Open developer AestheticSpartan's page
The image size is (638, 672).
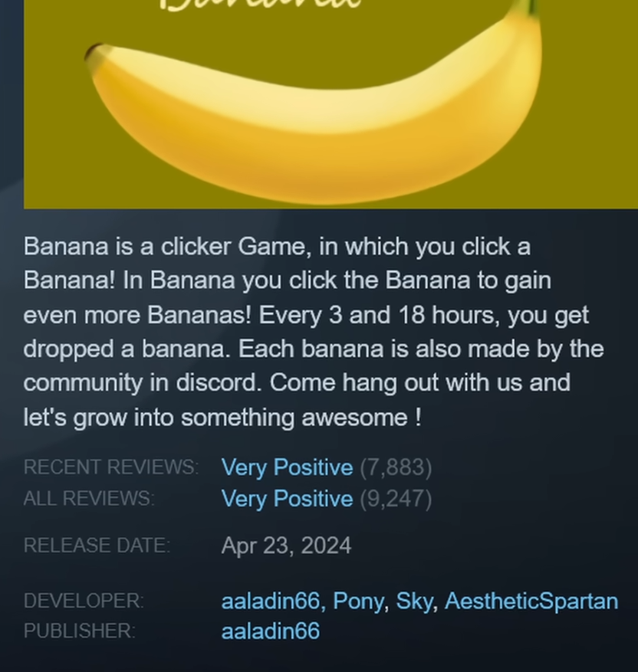pos(531,602)
